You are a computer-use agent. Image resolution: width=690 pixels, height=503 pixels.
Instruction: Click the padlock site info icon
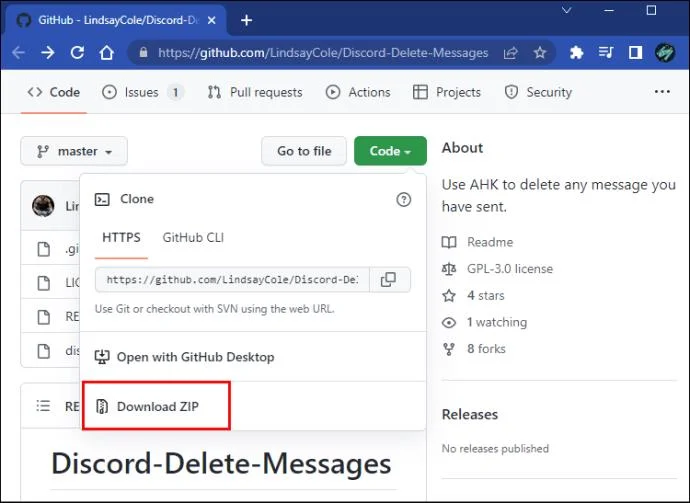pyautogui.click(x=143, y=52)
